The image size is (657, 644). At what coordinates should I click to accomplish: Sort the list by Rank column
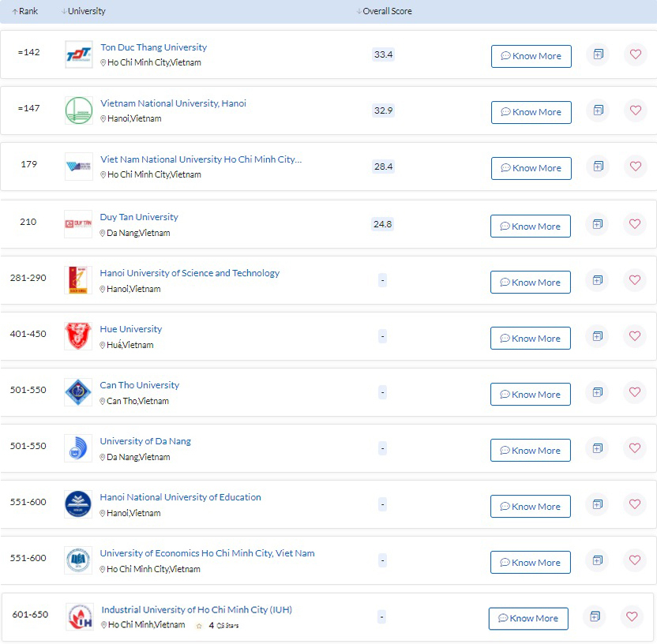click(24, 11)
